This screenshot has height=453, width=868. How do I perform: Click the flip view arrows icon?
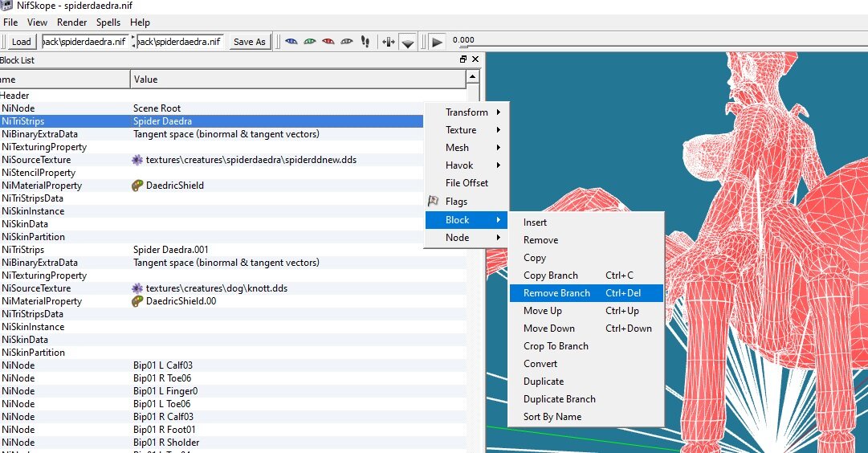(x=389, y=42)
